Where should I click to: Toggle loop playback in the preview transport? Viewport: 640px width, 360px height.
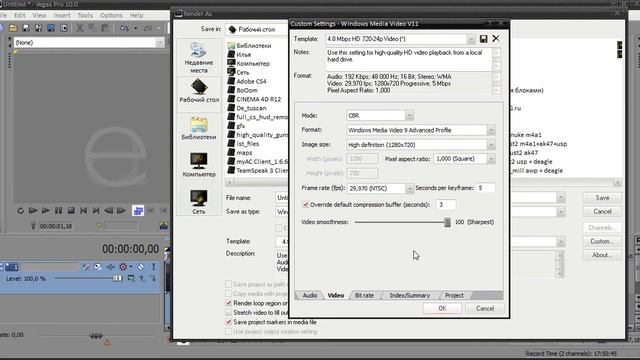20,211
